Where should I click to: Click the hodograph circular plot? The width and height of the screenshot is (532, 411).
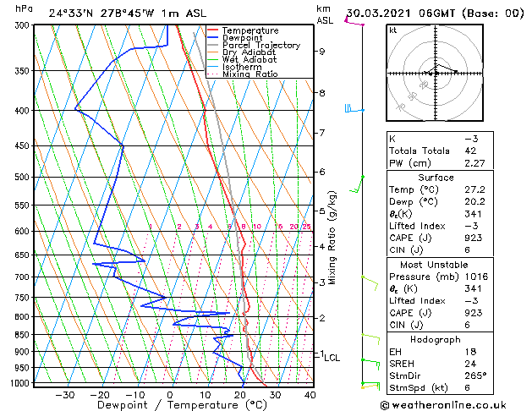click(x=435, y=73)
